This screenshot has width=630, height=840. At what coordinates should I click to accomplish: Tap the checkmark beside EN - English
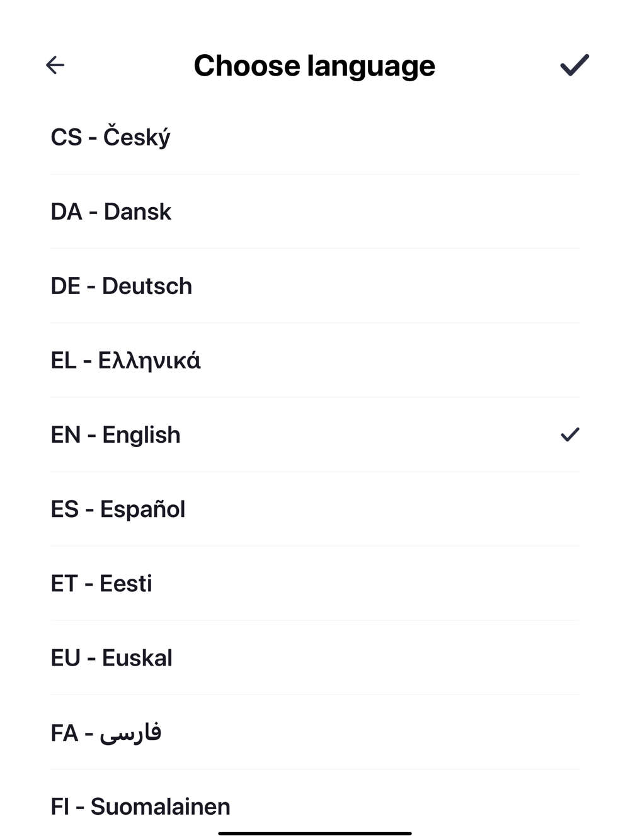(x=570, y=434)
